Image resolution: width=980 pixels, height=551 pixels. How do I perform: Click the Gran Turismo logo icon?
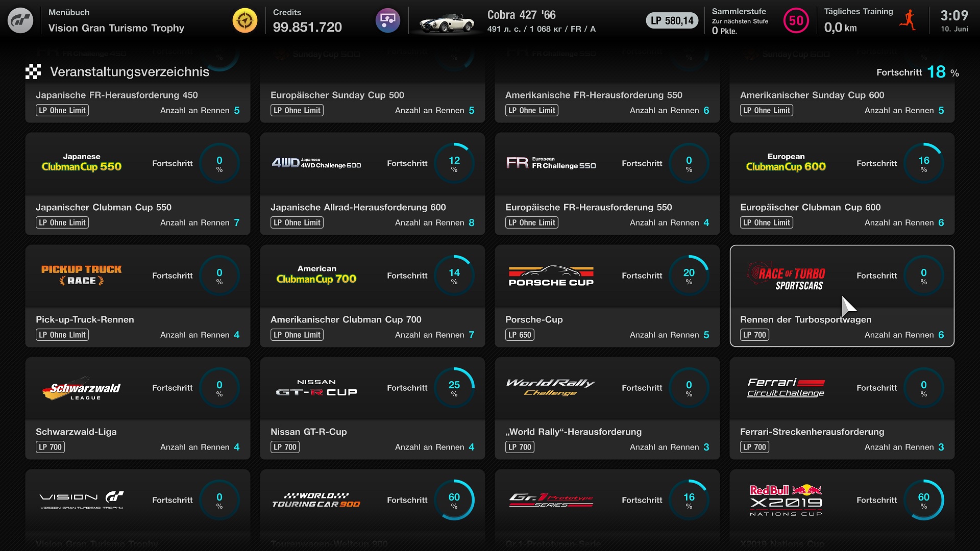pos(20,20)
